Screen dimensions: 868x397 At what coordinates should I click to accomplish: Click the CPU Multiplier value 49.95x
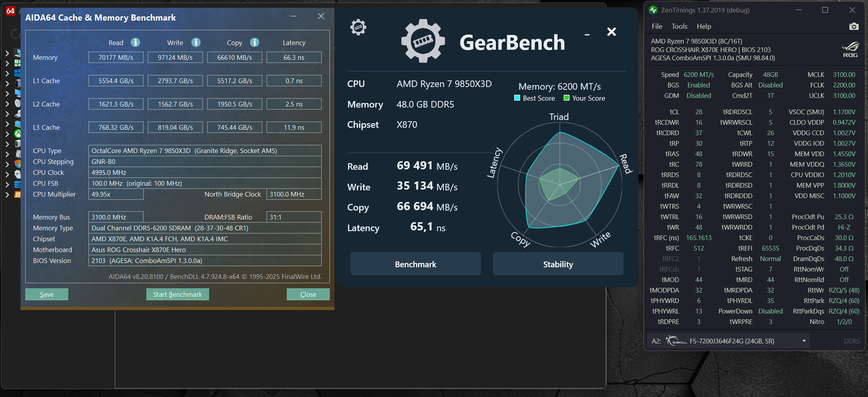coord(116,194)
